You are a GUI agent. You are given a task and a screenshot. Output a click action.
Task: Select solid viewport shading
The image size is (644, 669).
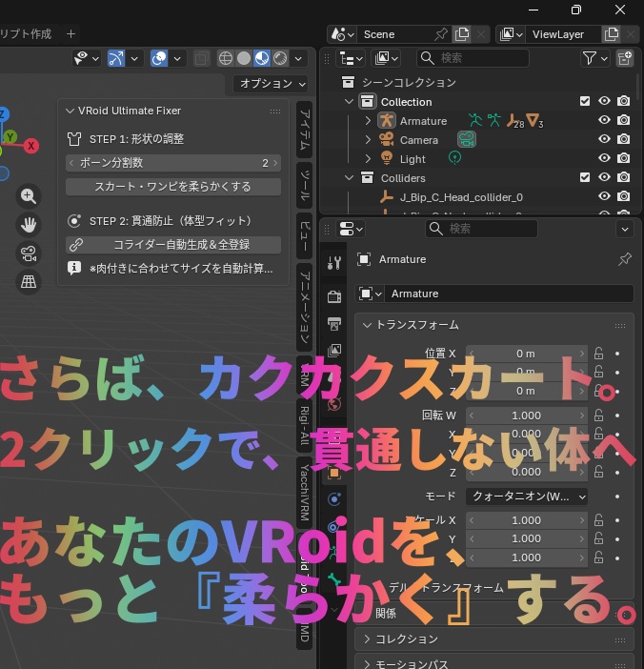tap(244, 58)
